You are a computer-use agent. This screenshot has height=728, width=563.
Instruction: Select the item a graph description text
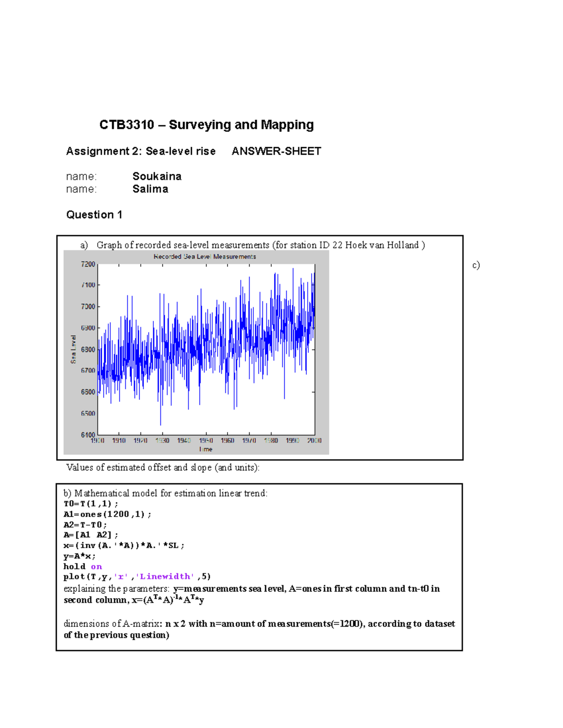pos(252,244)
